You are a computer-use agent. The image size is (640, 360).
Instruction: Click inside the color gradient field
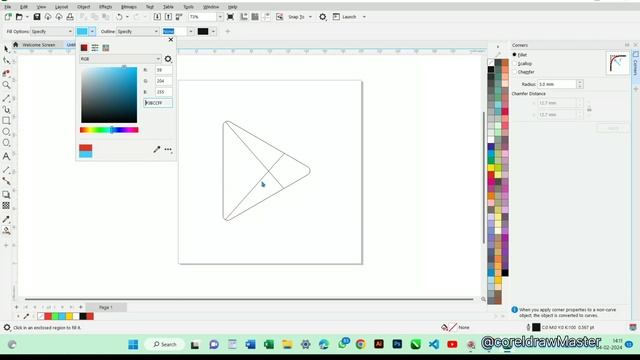tap(109, 95)
